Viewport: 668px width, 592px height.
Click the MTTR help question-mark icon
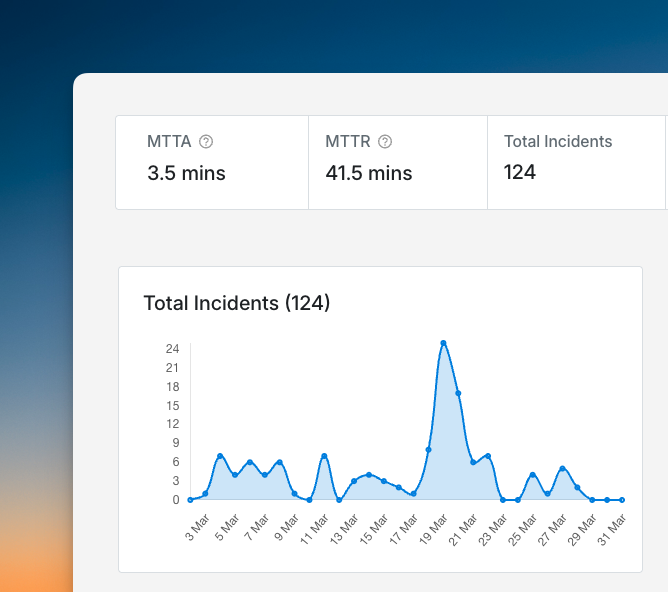[x=385, y=141]
